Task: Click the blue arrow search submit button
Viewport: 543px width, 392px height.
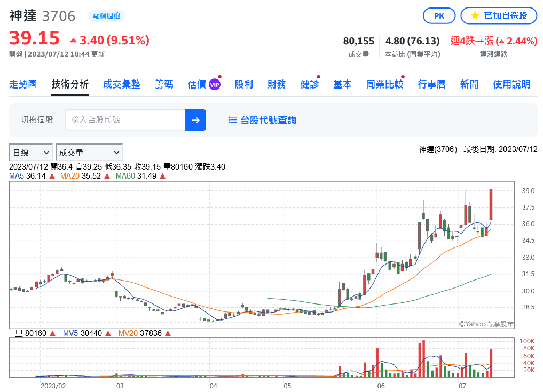Action: 195,120
